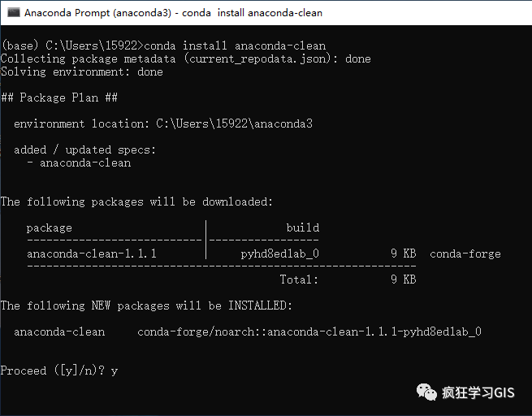Click 'The following NEW packages will be INSTALLED' line
Screen dimensions: 532x416
(146, 305)
